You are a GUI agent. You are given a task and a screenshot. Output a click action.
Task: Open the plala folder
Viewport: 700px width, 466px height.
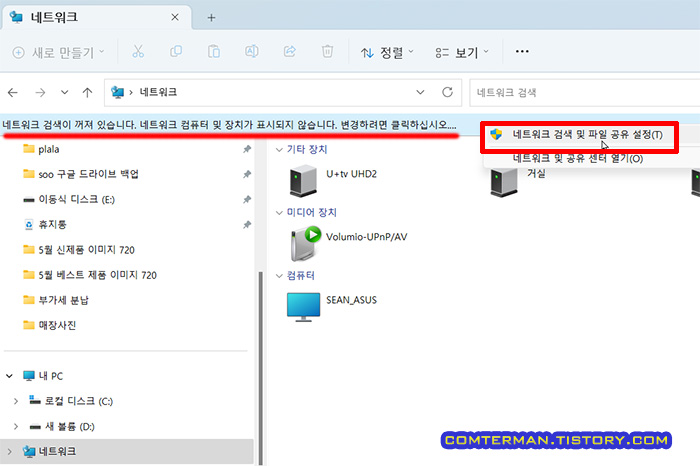48,149
